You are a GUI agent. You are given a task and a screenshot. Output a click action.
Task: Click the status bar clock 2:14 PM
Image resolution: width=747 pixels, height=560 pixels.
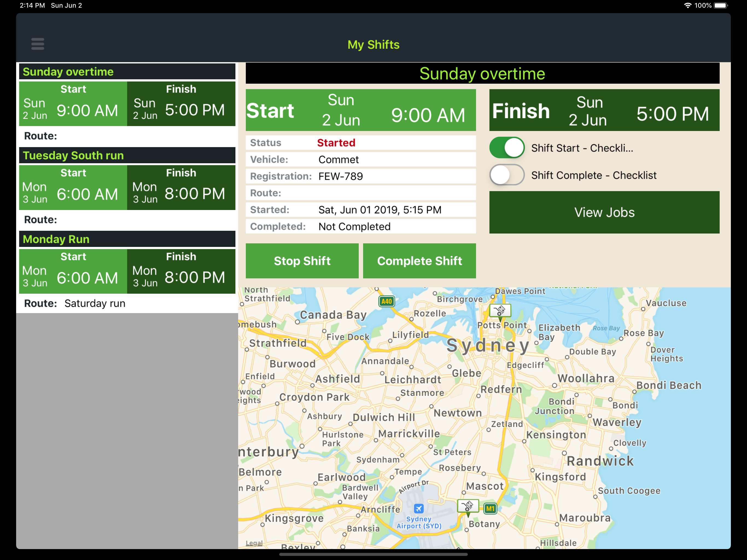33,5
